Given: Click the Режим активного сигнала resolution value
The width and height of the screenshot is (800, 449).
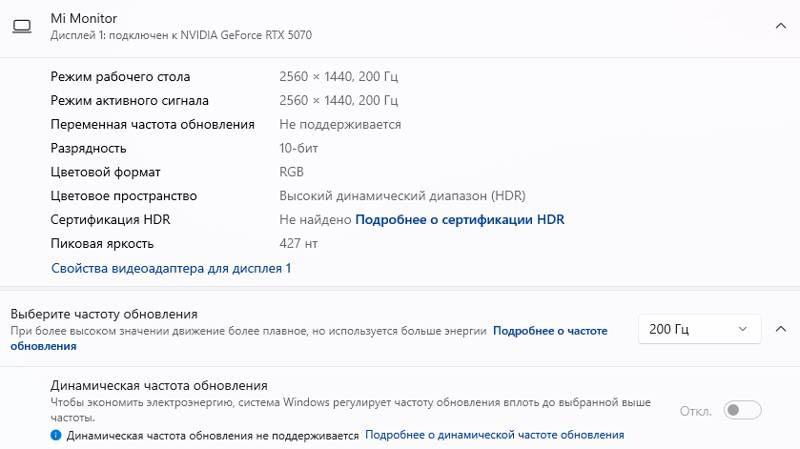Looking at the screenshot, I should click(x=338, y=101).
